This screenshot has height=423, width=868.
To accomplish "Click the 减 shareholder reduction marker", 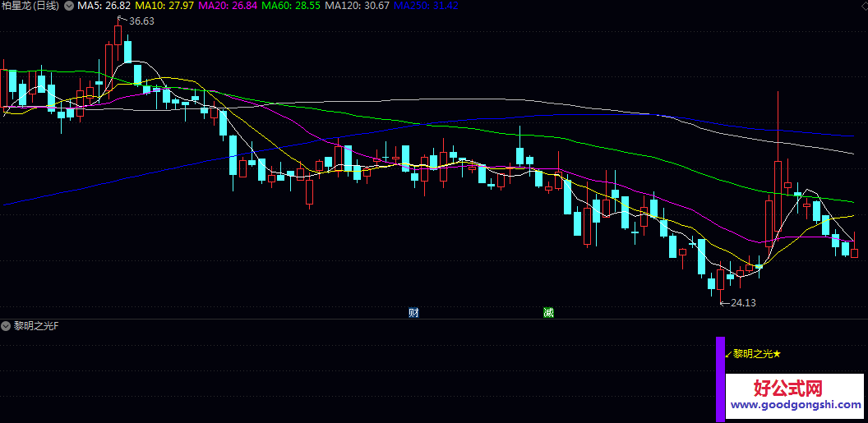I will pos(548,312).
